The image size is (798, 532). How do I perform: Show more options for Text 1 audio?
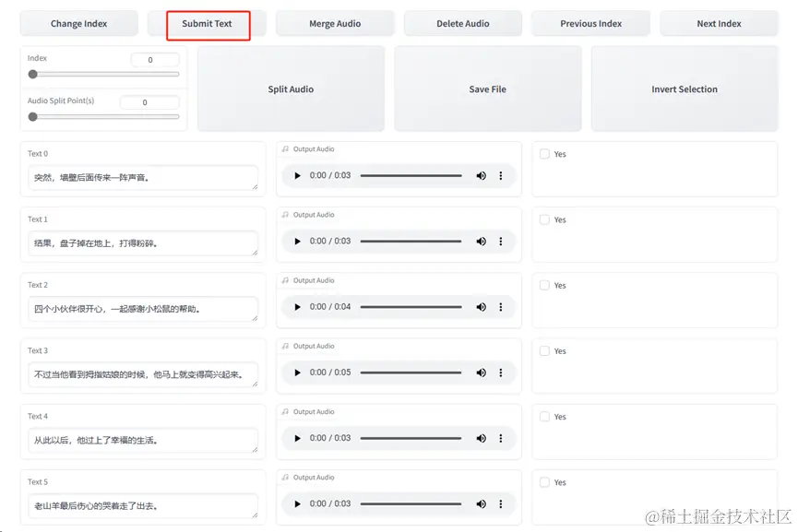point(501,242)
